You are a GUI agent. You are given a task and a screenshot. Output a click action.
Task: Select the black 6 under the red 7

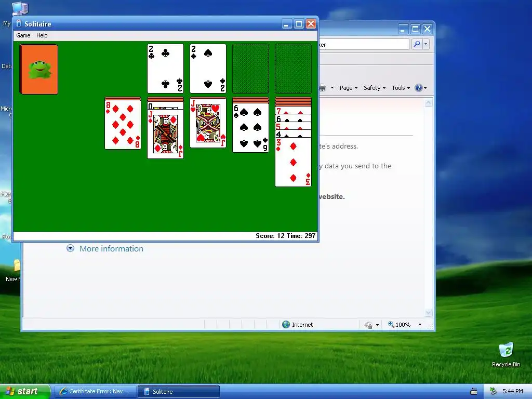pos(293,118)
